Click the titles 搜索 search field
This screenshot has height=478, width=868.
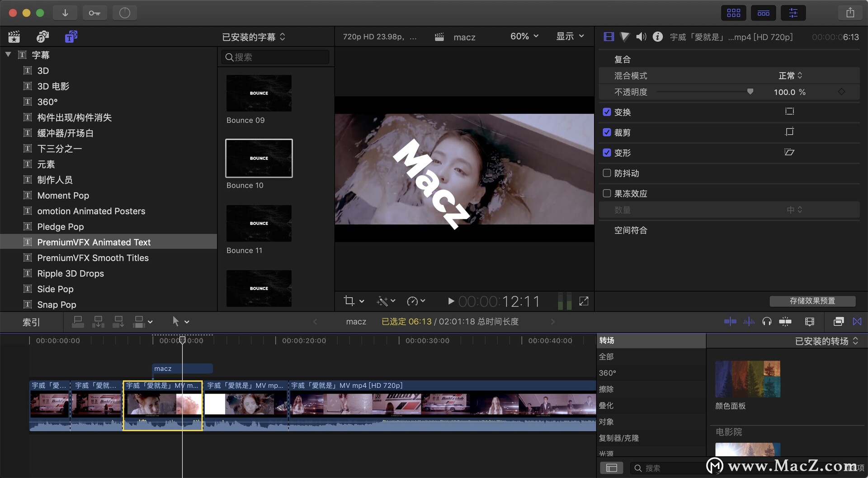click(275, 57)
